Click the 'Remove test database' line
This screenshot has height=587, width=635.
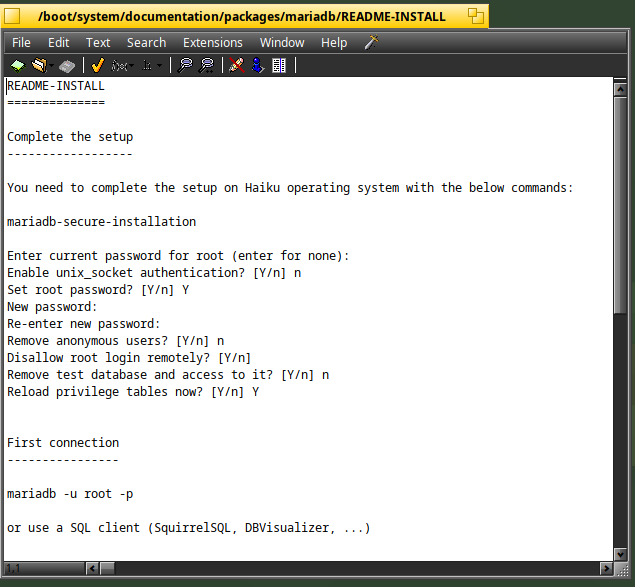click(x=168, y=375)
